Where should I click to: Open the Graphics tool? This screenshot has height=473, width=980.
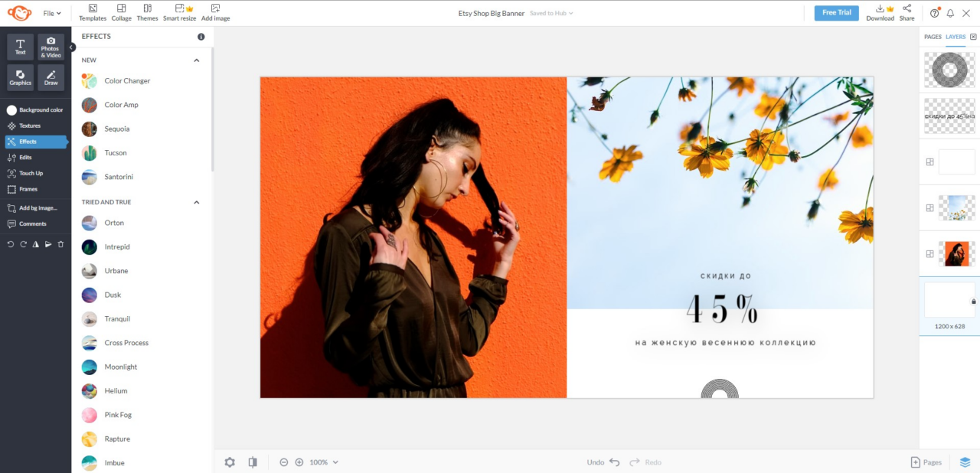point(21,77)
